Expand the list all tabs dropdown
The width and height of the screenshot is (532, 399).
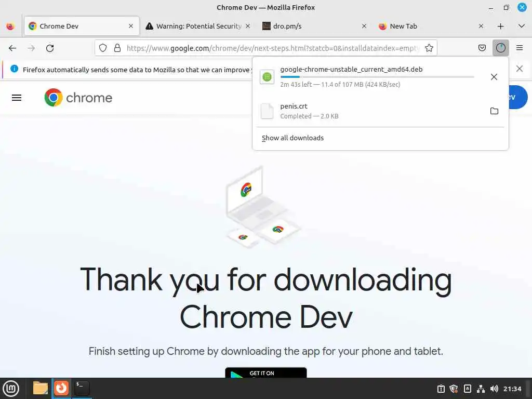522,26
